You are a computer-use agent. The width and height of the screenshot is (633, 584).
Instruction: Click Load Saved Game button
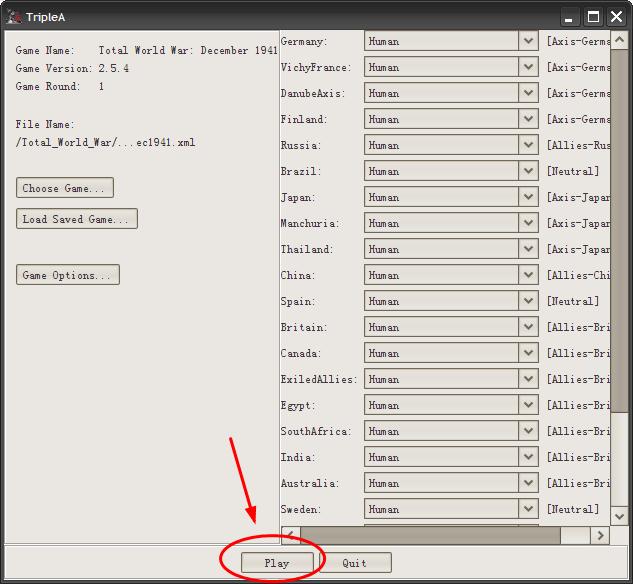pyautogui.click(x=77, y=219)
